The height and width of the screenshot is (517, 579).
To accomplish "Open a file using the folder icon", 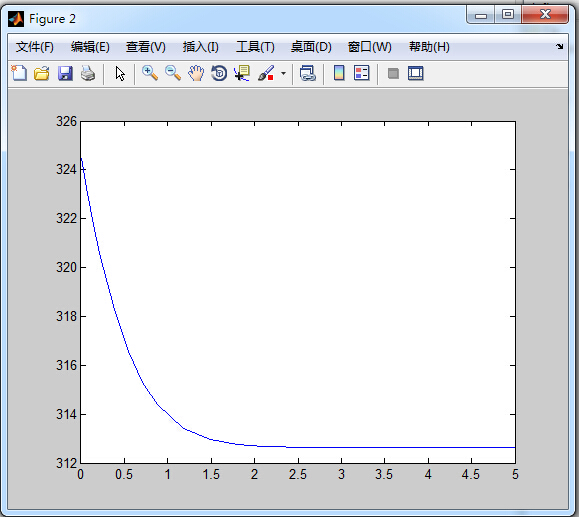I will click(42, 73).
